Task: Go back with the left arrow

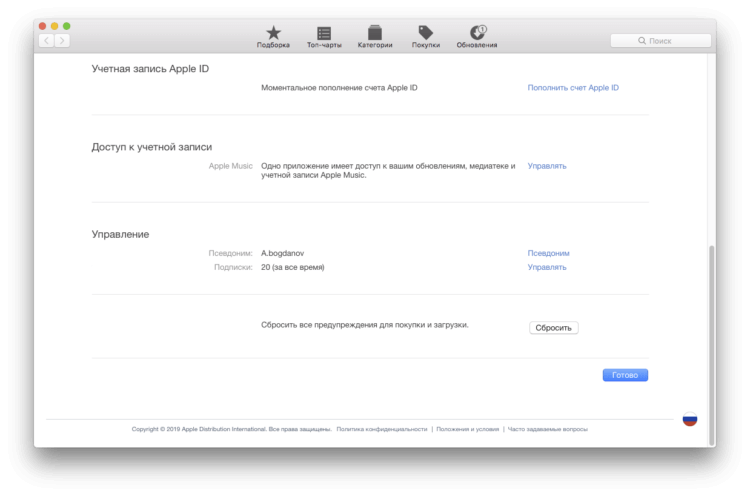Action: 46,41
